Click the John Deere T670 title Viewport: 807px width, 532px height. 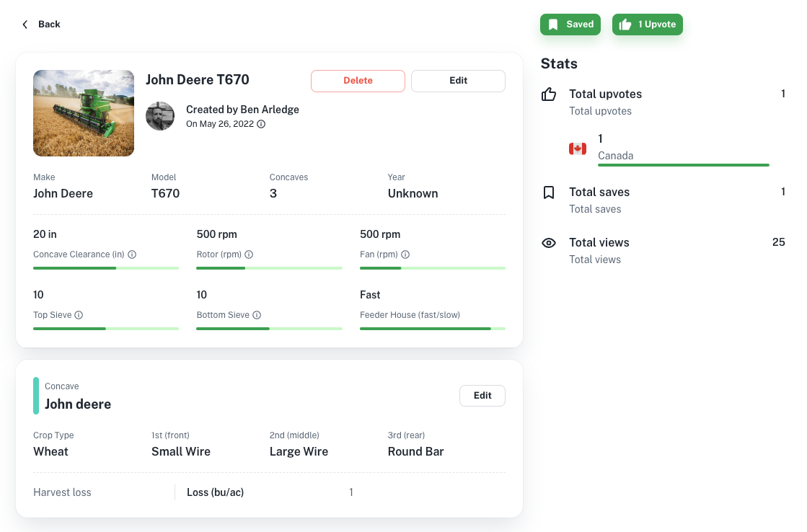(197, 80)
